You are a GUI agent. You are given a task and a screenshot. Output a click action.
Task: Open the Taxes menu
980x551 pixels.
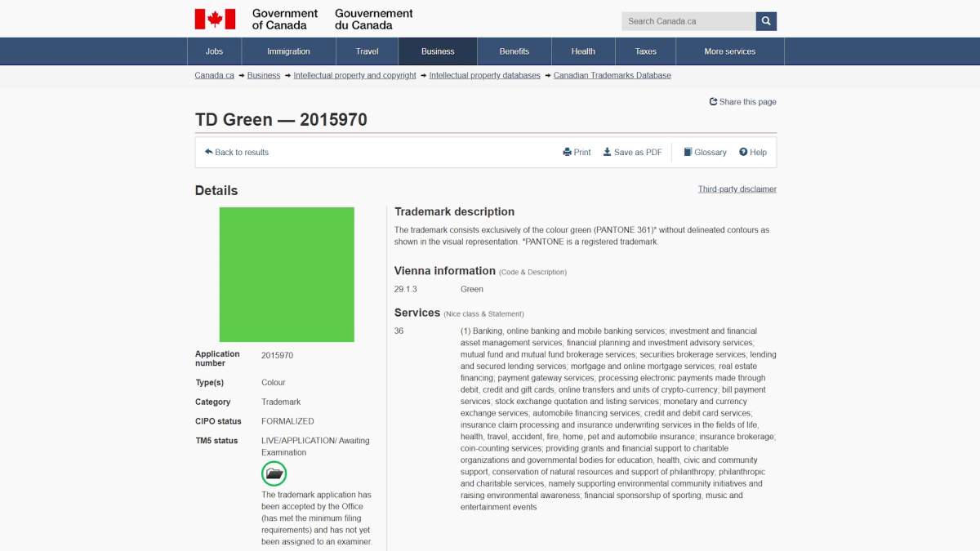click(645, 51)
